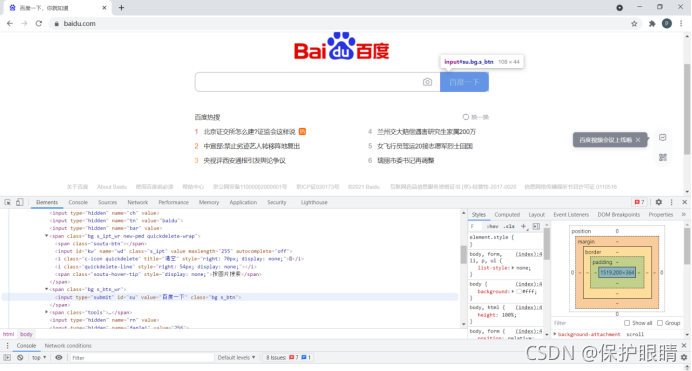Viewport: 692px width, 371px height.
Task: Open the Event Listeners tab
Action: 571,214
